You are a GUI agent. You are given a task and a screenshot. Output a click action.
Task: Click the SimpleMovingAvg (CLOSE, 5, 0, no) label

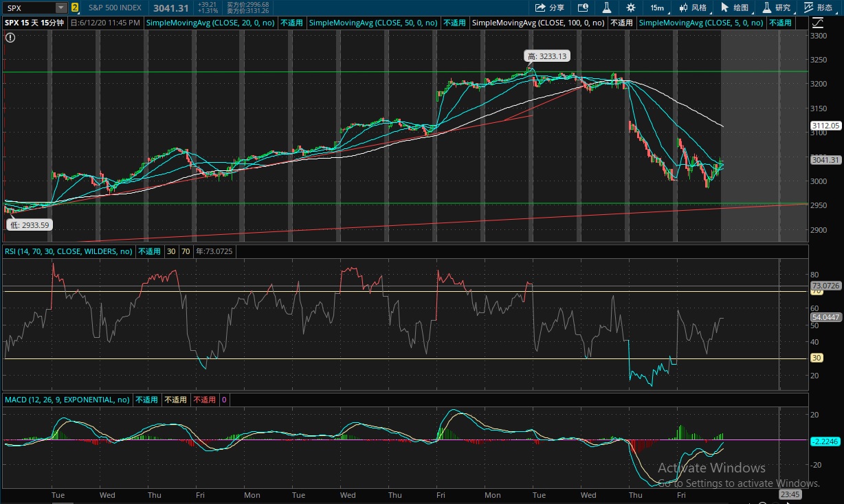click(702, 23)
